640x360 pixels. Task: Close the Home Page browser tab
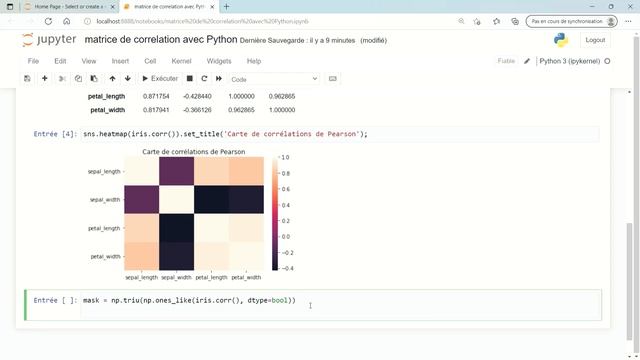(x=113, y=7)
